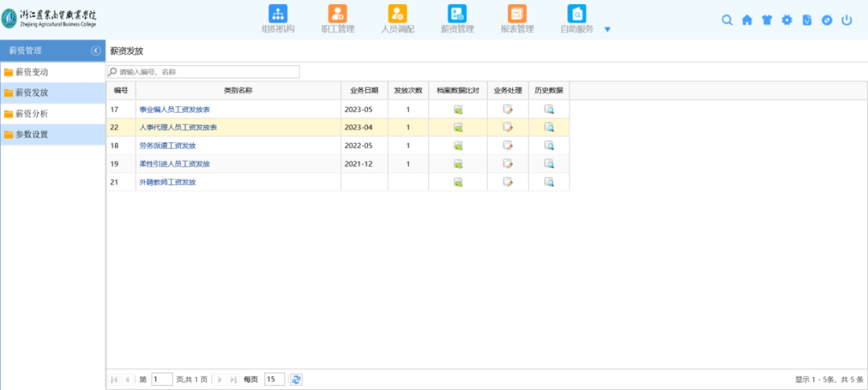Viewport: 868px width, 390px height.
Task: Open the 组织机构 module icon
Action: [278, 14]
